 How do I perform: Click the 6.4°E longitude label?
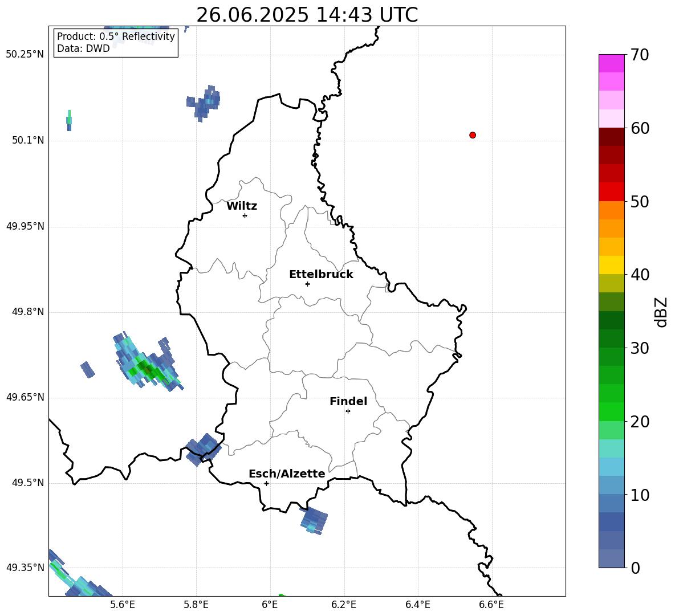[417, 605]
